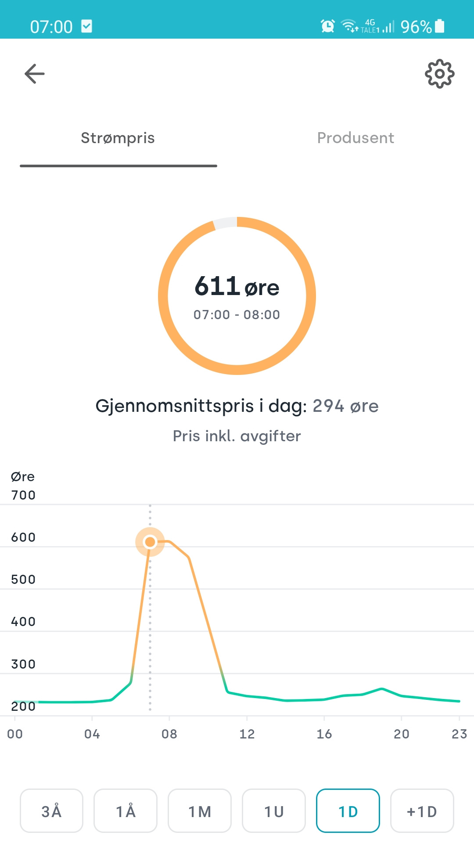Open settings via the gear icon
Viewport: 474px width, 868px height.
click(439, 73)
